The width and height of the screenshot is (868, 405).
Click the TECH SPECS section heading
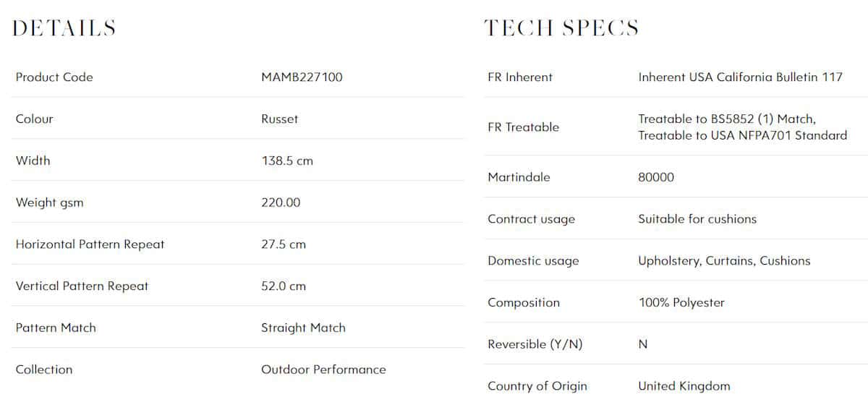coord(561,28)
